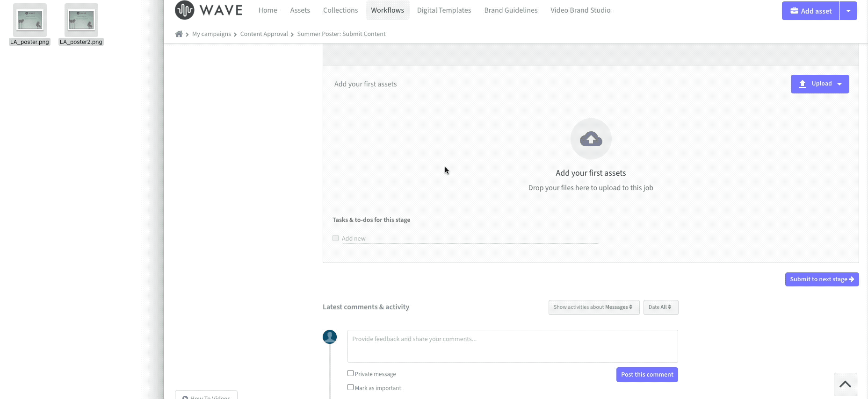
Task: Click the cloud upload icon in drop zone
Action: click(x=591, y=139)
